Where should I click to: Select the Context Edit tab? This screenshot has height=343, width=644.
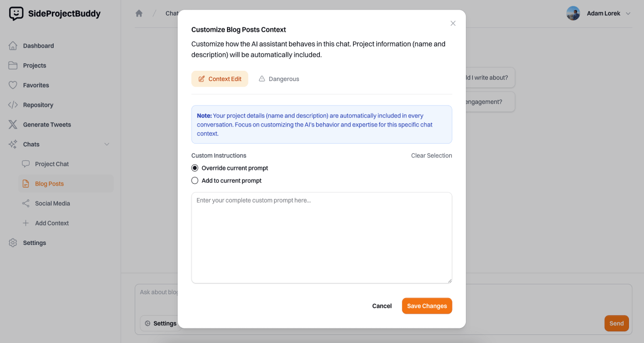220,79
